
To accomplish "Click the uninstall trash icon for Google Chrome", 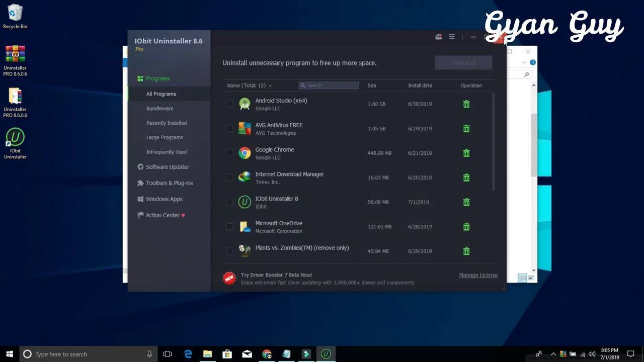I will pos(466,153).
